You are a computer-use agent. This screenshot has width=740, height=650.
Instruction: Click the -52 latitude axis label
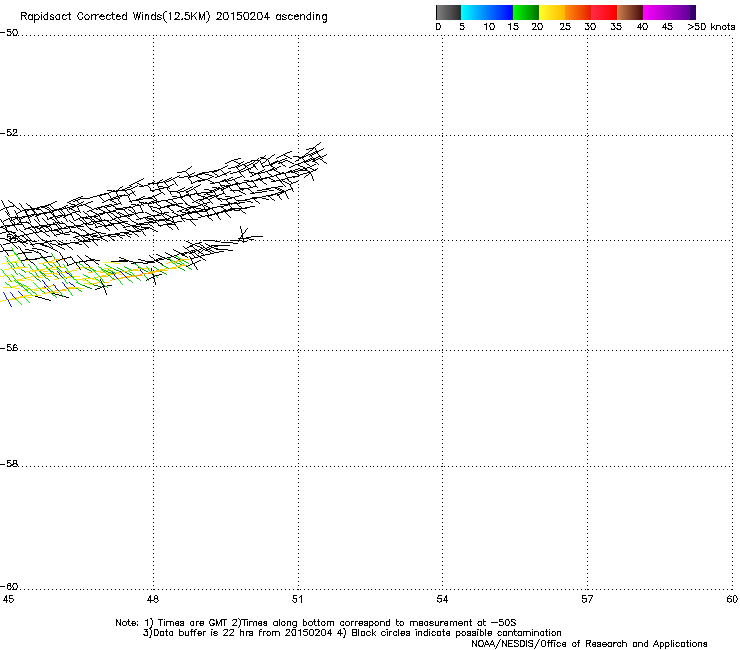click(x=9, y=133)
